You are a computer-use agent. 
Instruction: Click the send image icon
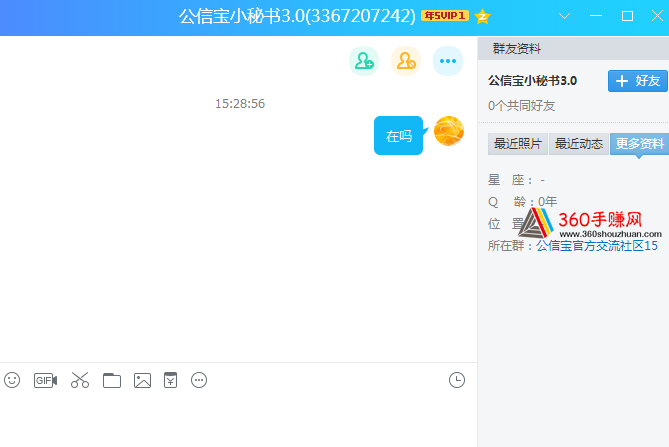(143, 380)
